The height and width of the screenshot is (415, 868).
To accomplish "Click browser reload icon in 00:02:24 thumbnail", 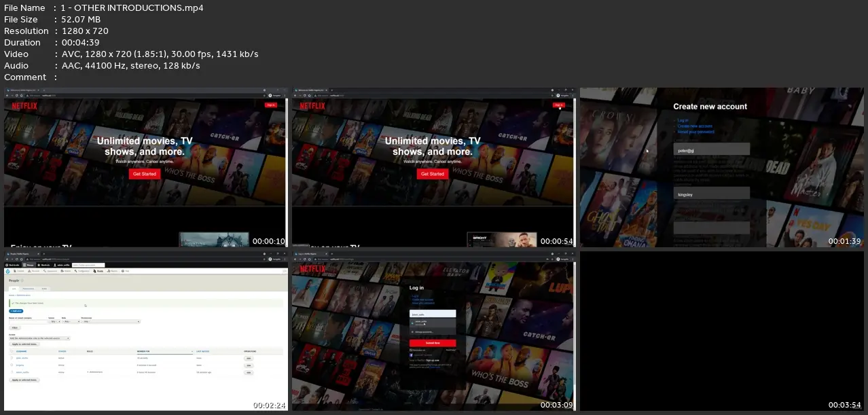I will [x=16, y=259].
